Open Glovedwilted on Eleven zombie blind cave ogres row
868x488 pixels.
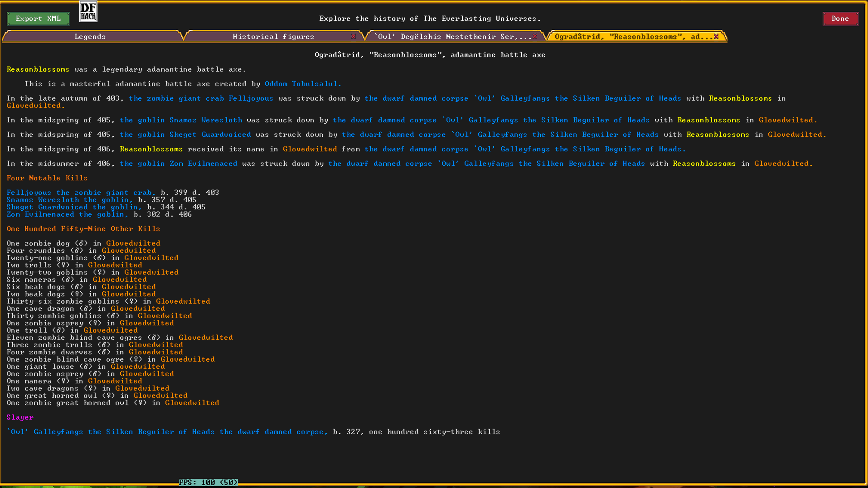[x=206, y=338]
